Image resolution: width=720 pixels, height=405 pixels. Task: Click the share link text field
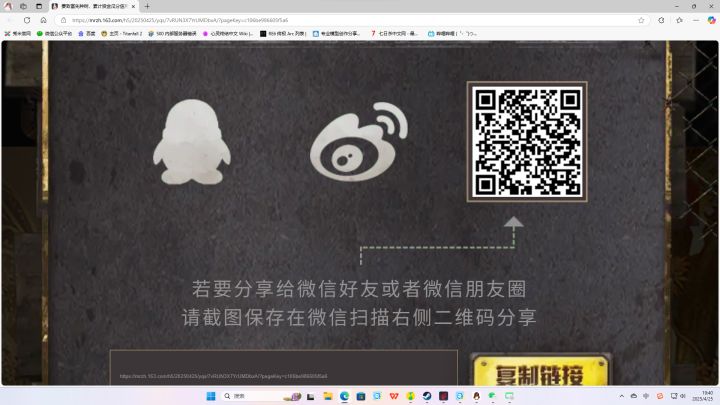pos(283,368)
